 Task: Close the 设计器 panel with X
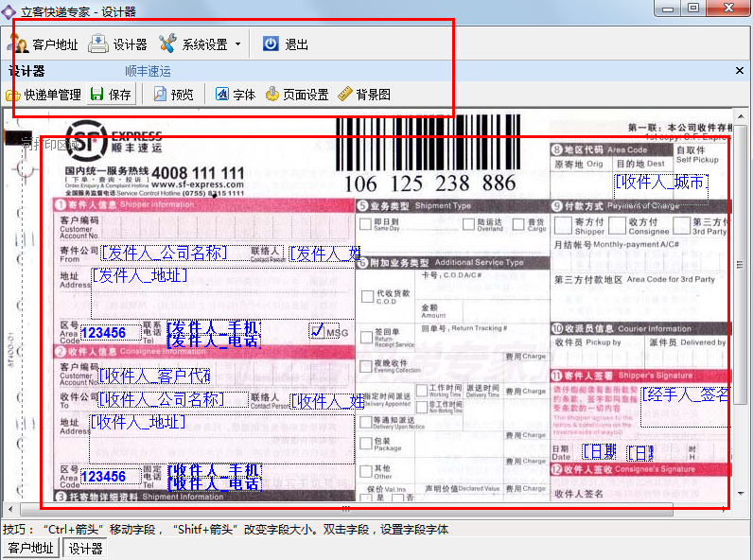point(740,71)
